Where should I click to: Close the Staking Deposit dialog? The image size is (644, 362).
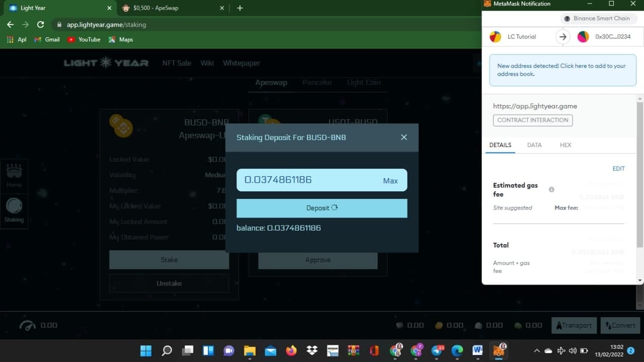point(404,137)
